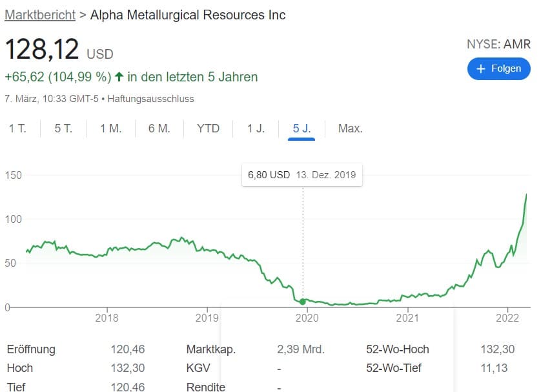Click the chart's peak near 2022

coord(526,195)
